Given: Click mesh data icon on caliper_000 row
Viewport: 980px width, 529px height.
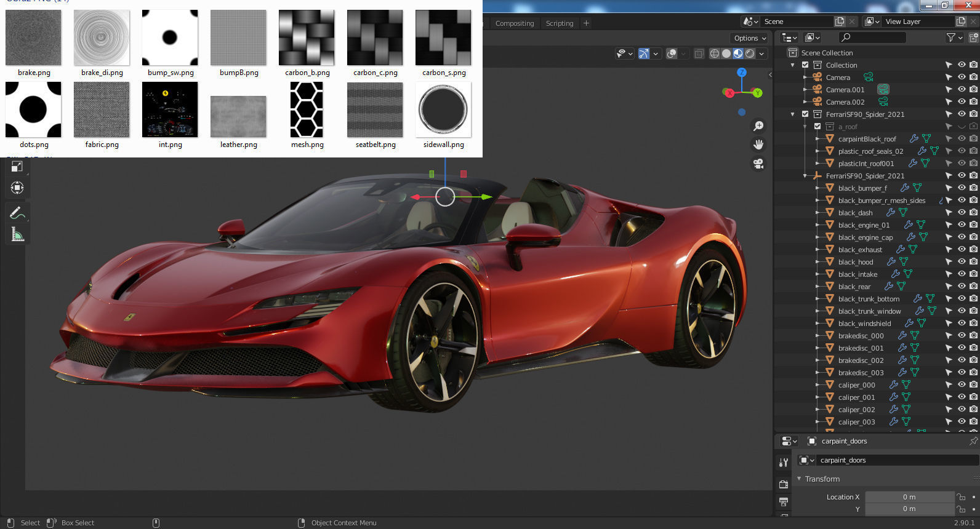Looking at the screenshot, I should tap(906, 384).
